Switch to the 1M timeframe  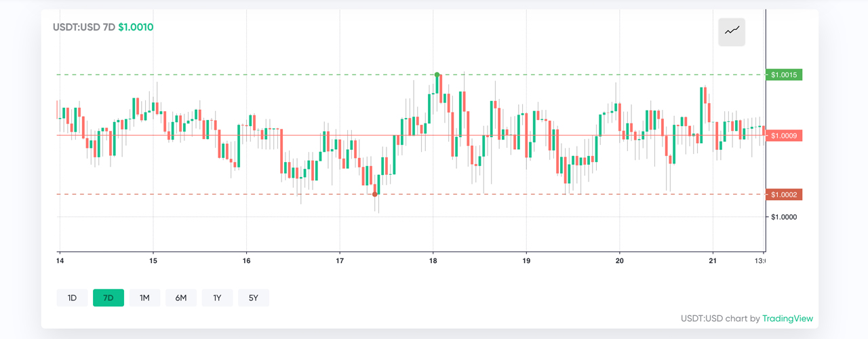[x=144, y=298]
